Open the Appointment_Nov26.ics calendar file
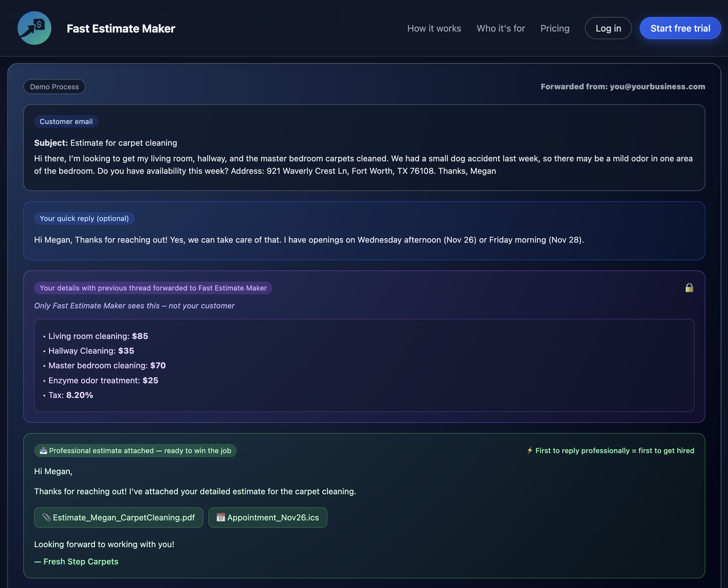The image size is (728, 588). point(267,518)
